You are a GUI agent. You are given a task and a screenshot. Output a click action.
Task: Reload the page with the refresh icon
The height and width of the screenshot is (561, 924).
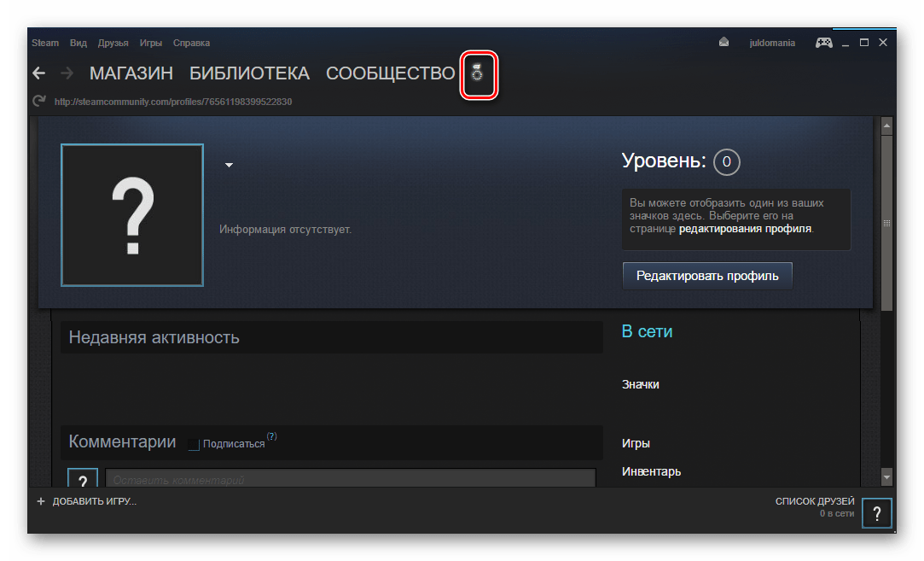click(x=39, y=101)
